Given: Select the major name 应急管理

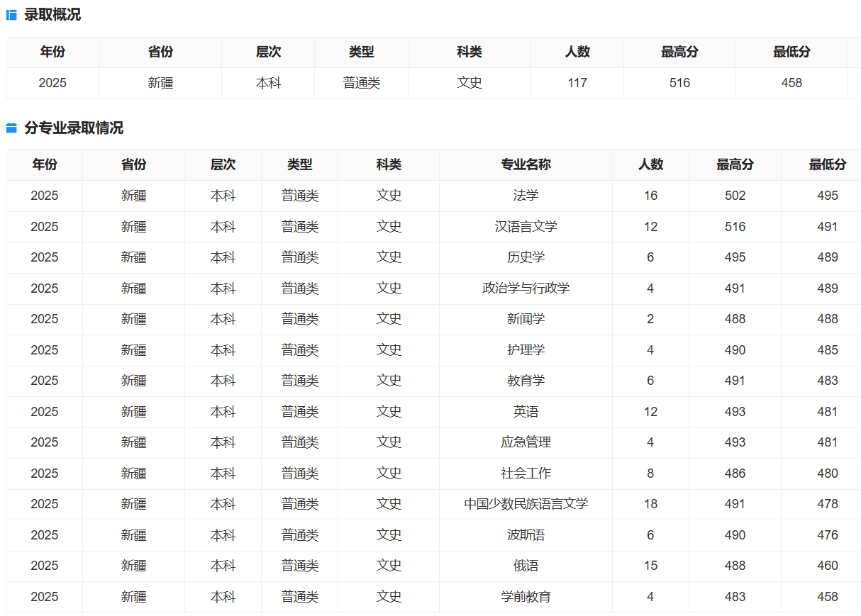Looking at the screenshot, I should (526, 442).
